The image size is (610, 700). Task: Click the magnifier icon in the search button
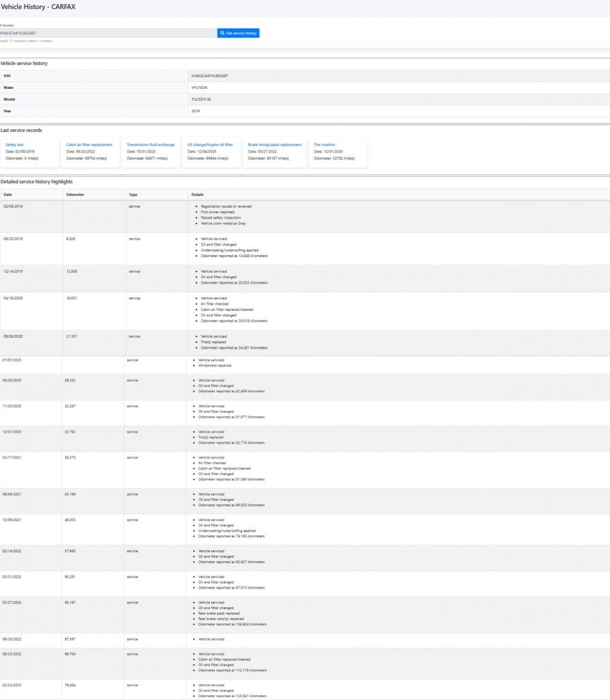[x=222, y=33]
